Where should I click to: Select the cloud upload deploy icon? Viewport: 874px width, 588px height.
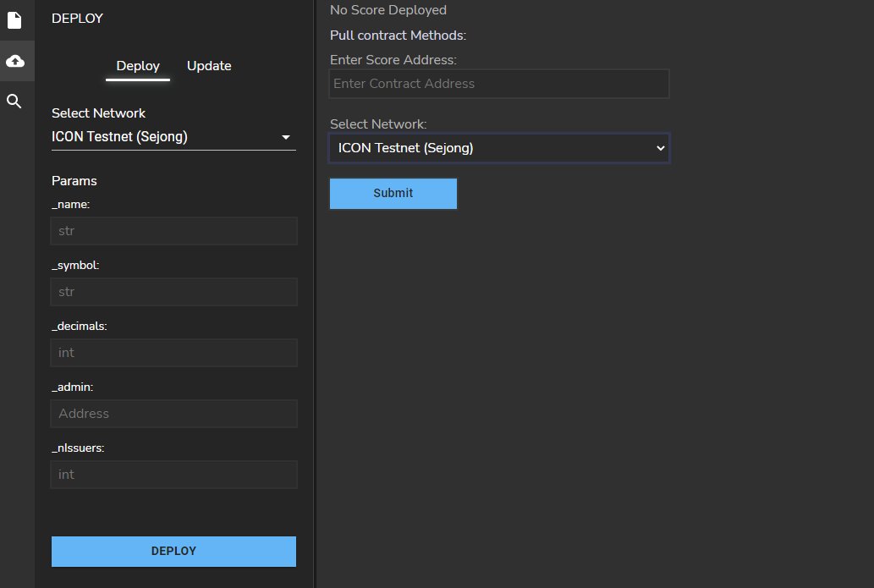[x=15, y=61]
